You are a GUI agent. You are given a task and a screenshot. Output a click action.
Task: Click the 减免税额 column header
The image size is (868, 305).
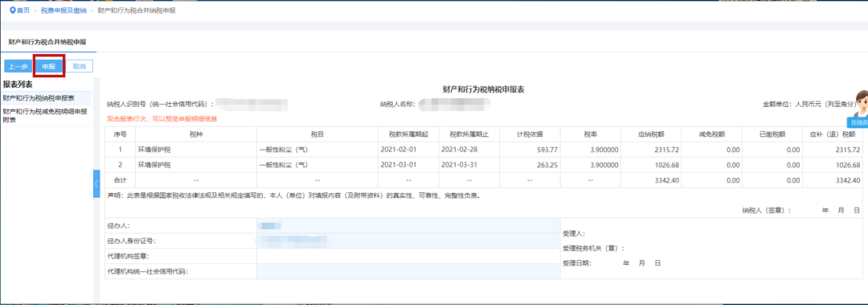pos(712,134)
